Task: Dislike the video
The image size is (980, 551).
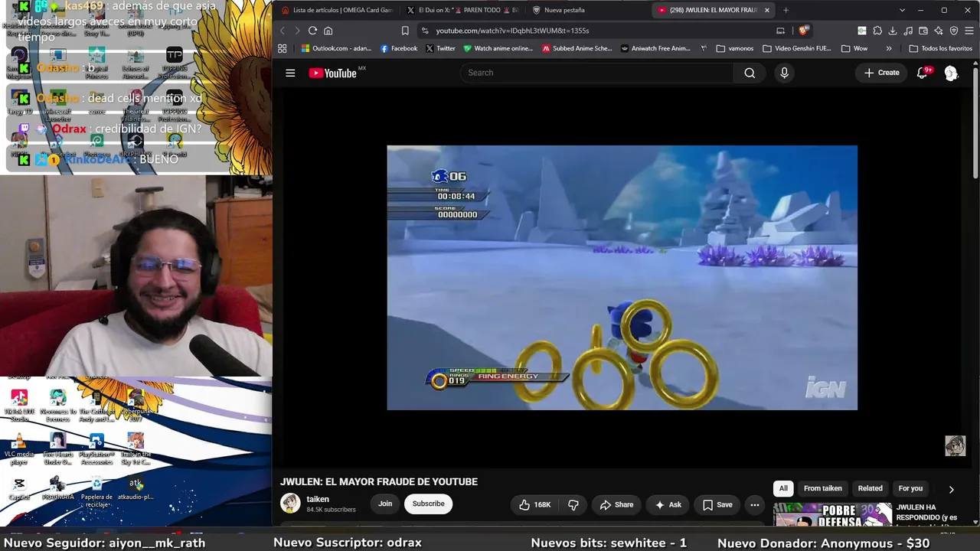Action: (x=573, y=504)
